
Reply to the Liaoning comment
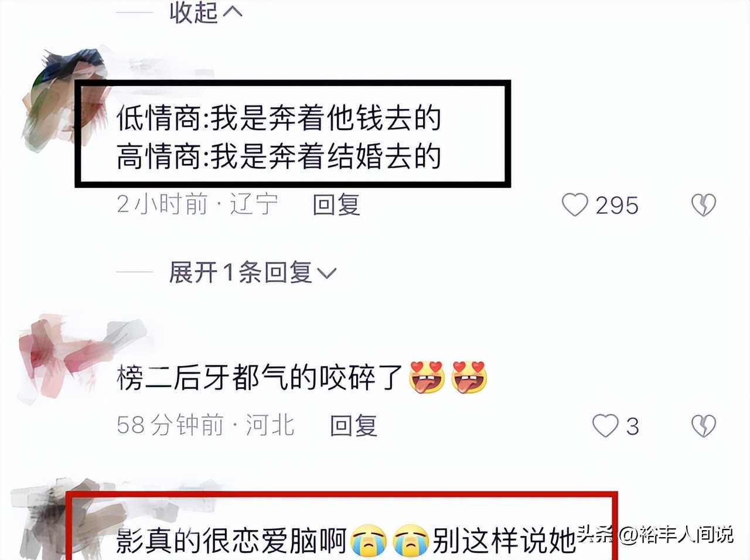click(336, 205)
